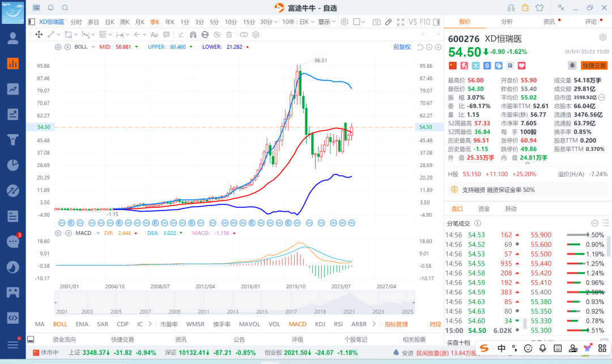Select the move crosshair drawing tool
This screenshot has height=364, width=612.
click(x=39, y=35)
